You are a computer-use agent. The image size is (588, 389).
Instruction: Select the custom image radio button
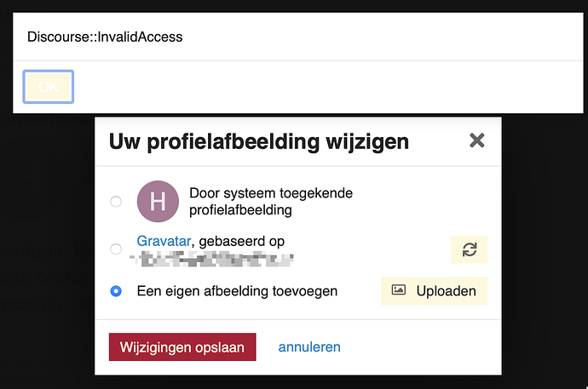coord(116,291)
